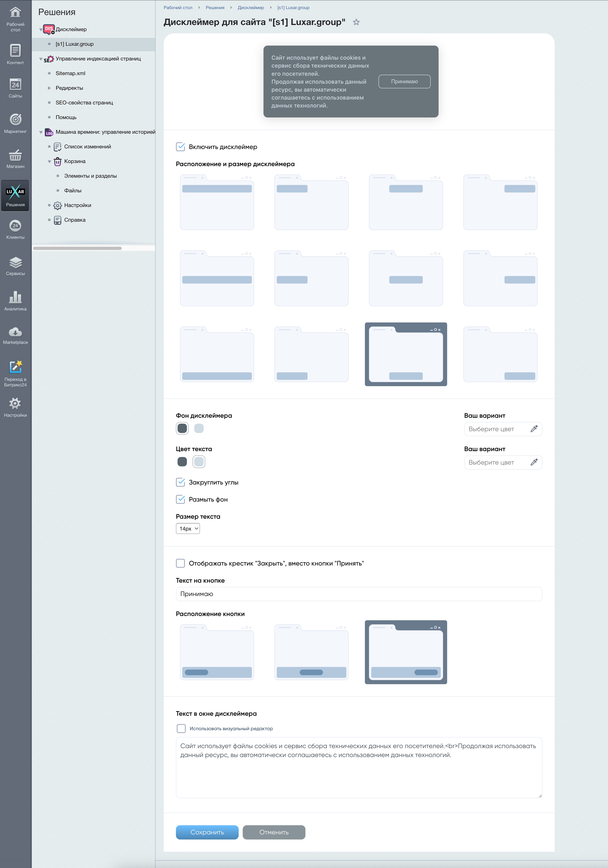
Task: Click the Сохранить button
Action: point(207,832)
